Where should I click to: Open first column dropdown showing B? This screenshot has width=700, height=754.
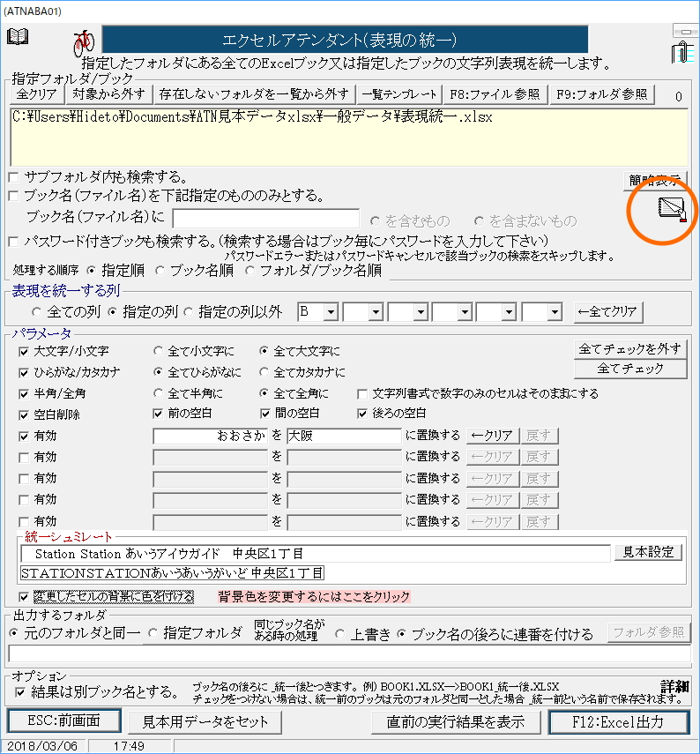pos(331,312)
